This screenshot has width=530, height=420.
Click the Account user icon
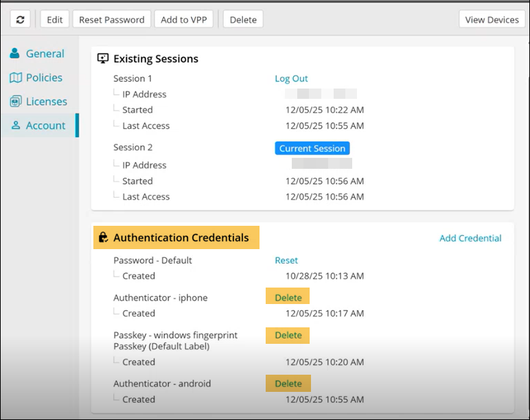click(16, 126)
